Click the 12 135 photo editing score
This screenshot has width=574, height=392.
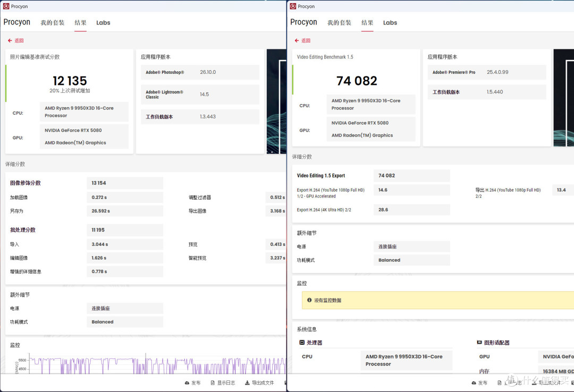[70, 81]
